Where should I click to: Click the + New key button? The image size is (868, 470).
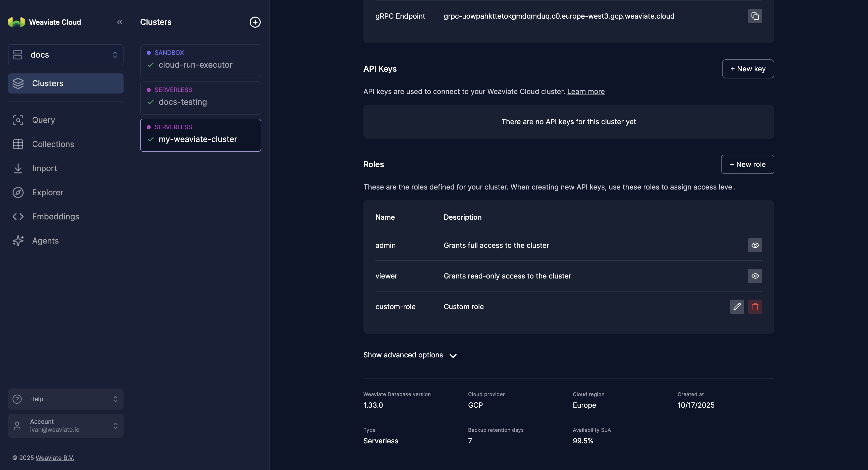coord(747,69)
